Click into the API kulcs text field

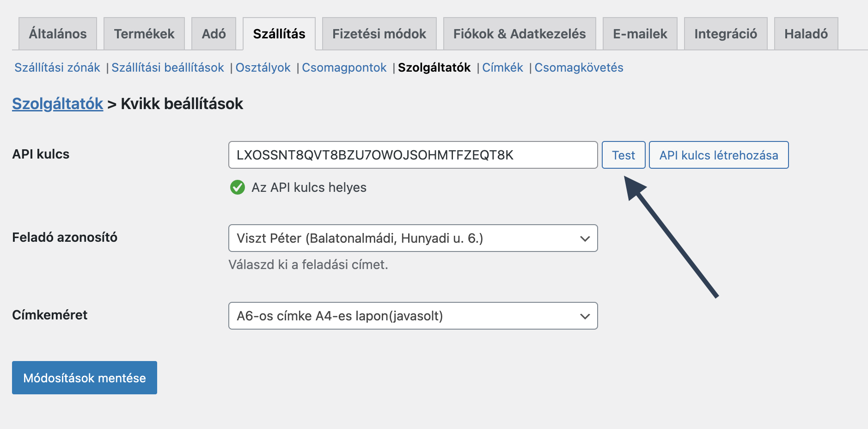413,155
